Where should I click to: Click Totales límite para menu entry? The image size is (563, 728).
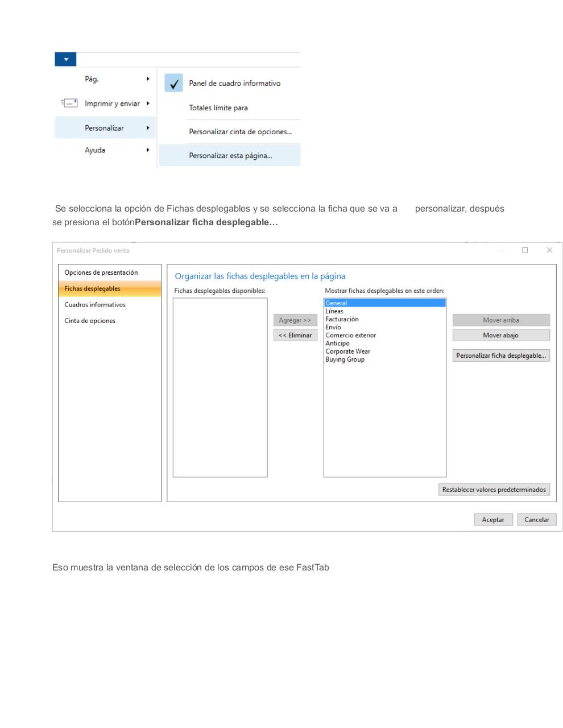(218, 107)
